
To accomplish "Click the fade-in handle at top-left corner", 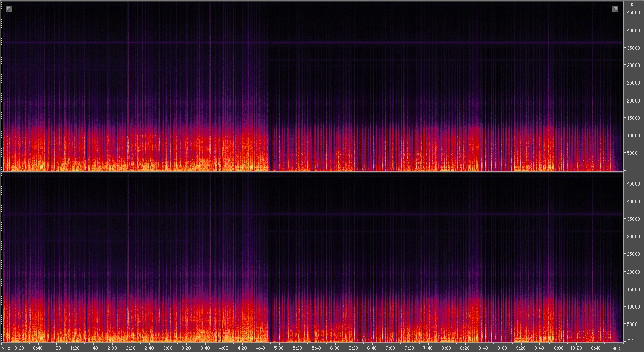I will pyautogui.click(x=8, y=9).
